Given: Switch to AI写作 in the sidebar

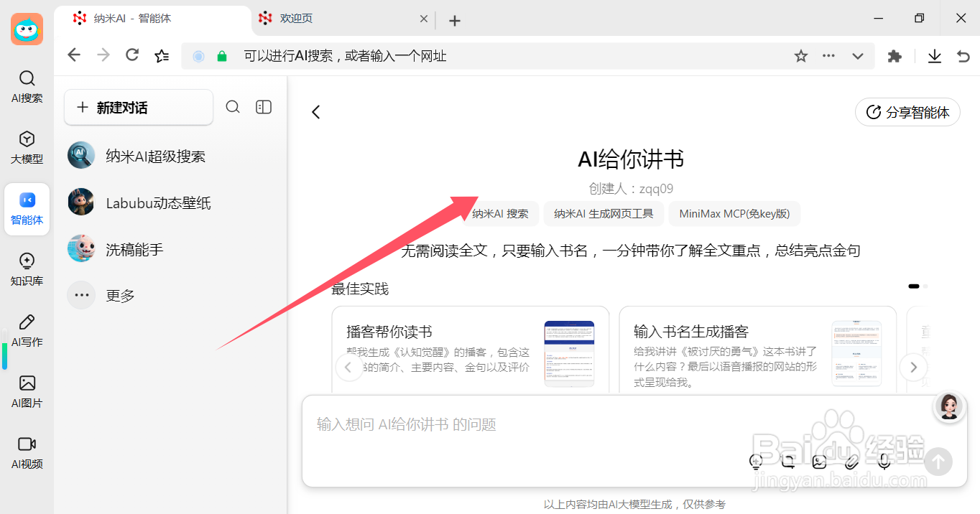Looking at the screenshot, I should coord(27,330).
